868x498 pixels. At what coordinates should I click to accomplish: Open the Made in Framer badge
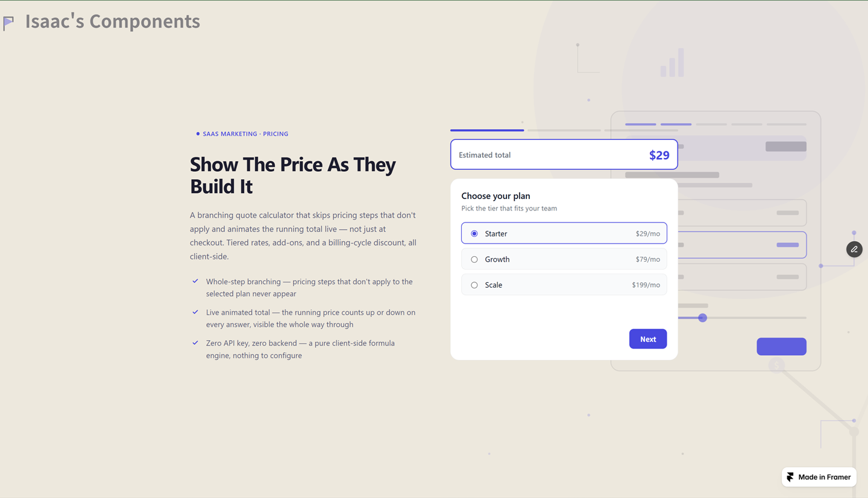[x=819, y=477]
